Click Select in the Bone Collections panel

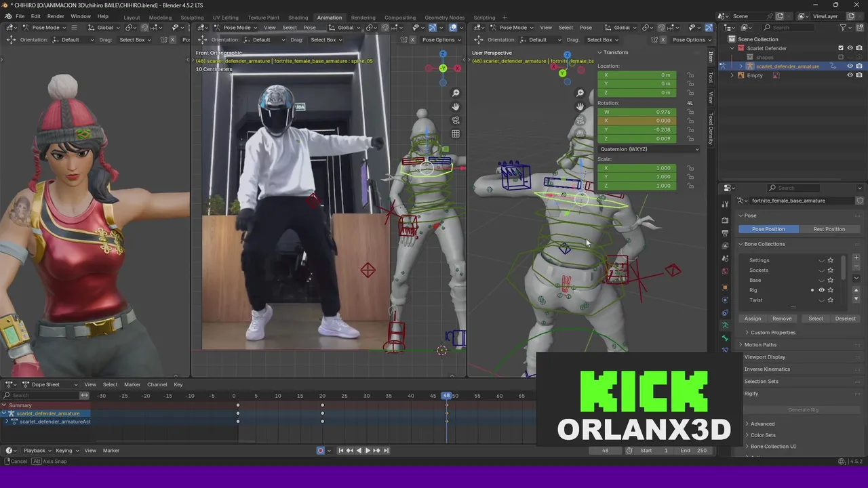[x=816, y=319]
